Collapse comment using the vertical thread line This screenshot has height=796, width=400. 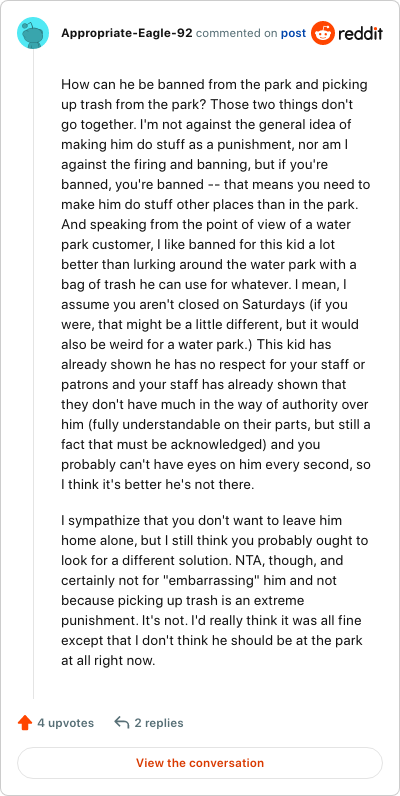pyautogui.click(x=34, y=375)
